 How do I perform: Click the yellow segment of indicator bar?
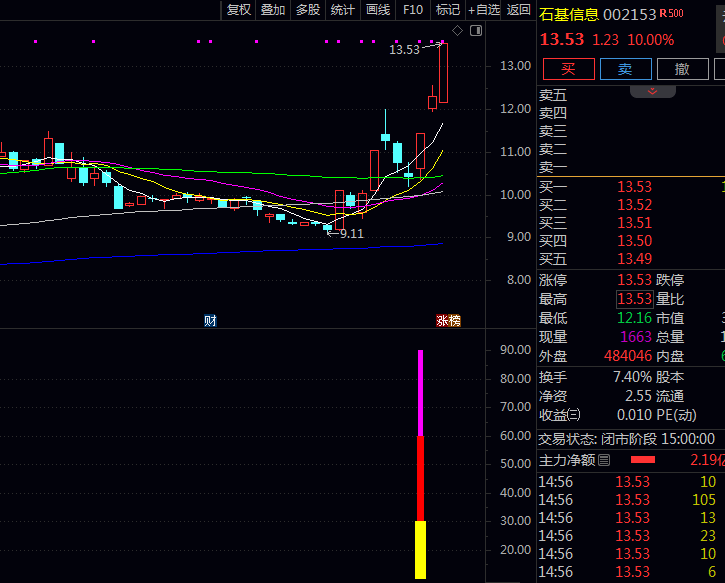click(x=420, y=550)
